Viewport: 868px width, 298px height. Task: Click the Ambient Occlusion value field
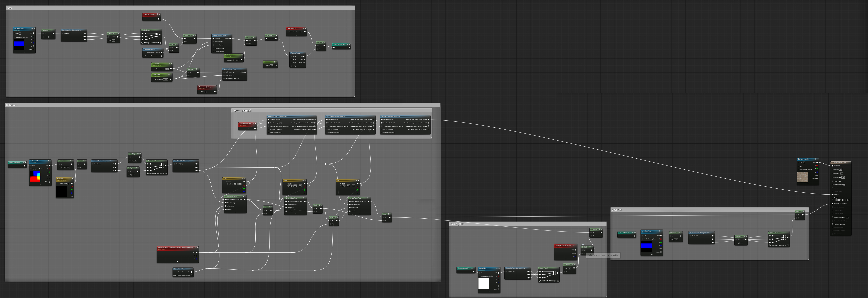click(847, 217)
